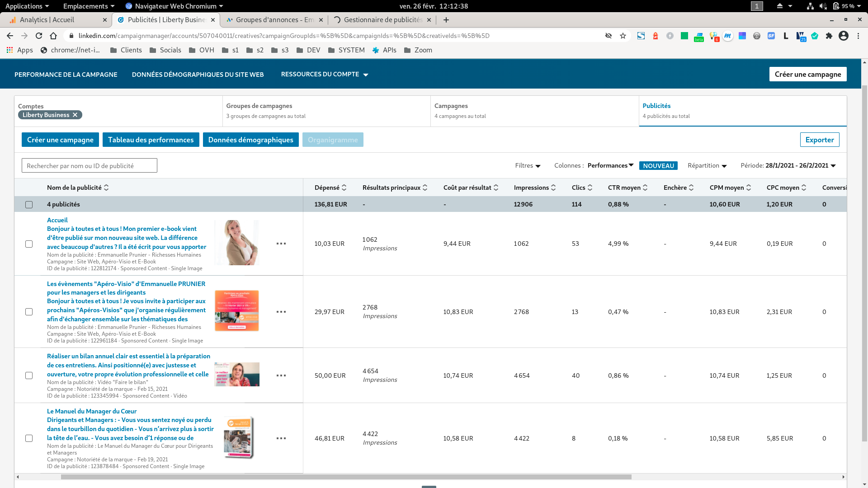Open a new browser tab
The image size is (868, 488).
(446, 20)
